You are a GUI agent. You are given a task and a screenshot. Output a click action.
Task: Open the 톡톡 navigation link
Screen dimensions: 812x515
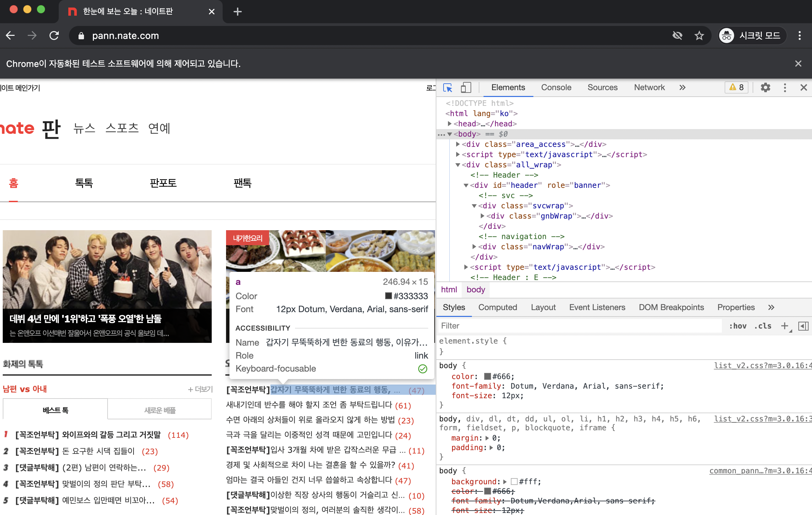point(84,183)
